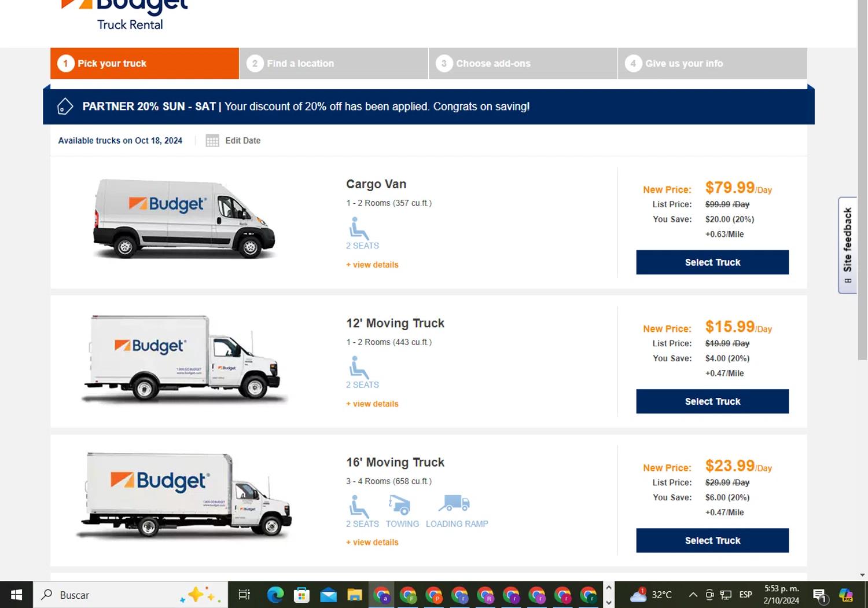The image size is (868, 608).
Task: Open Task View in the taskbar
Action: coord(244,595)
